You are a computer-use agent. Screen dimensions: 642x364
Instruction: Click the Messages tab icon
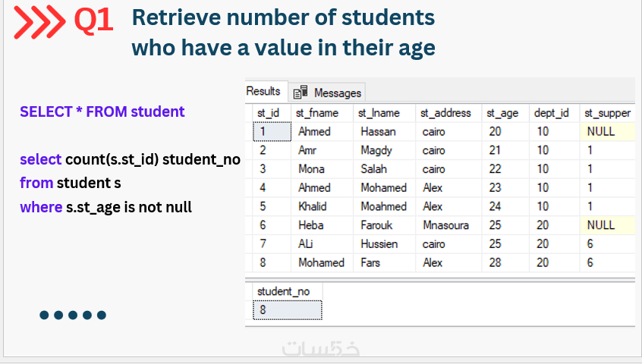click(301, 93)
